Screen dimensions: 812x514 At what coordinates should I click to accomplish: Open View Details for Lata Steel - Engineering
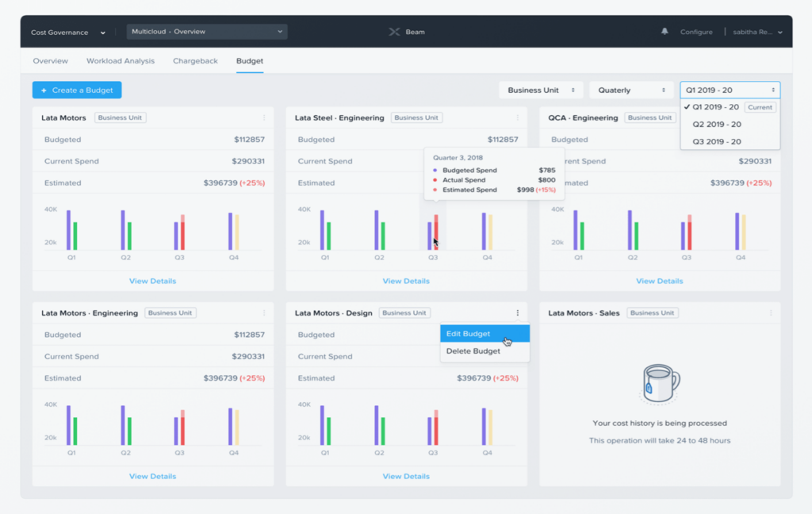[x=406, y=281]
